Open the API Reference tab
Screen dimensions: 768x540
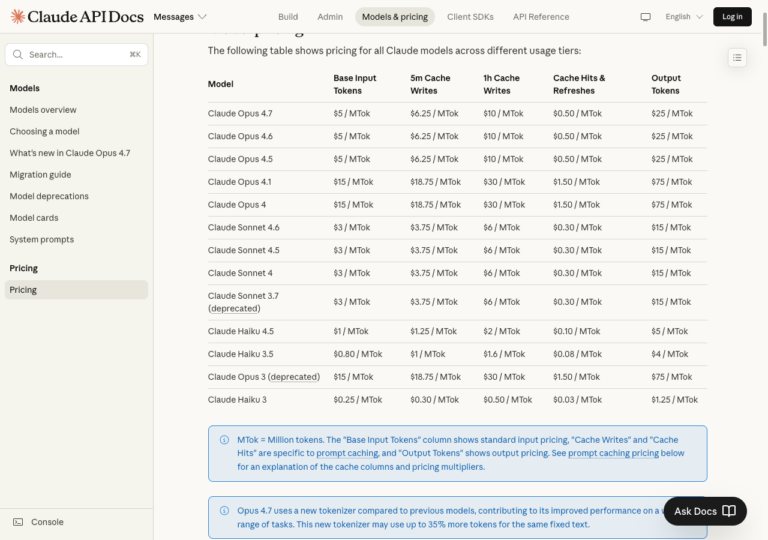coord(541,17)
